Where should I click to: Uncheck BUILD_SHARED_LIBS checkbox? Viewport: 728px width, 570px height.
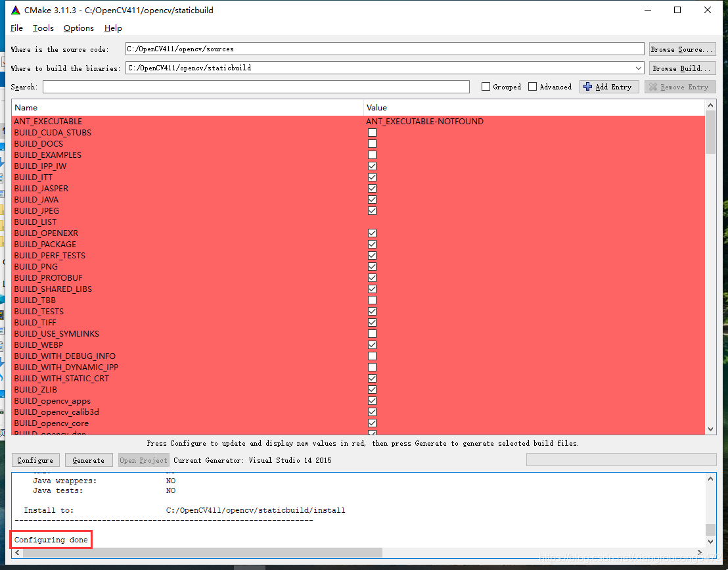pyautogui.click(x=372, y=289)
